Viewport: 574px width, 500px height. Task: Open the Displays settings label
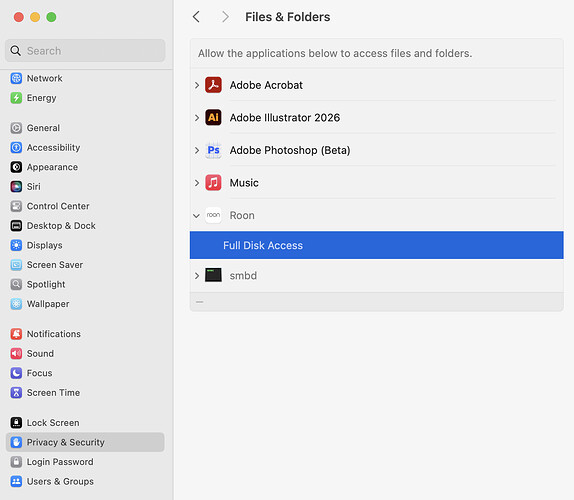pyautogui.click(x=45, y=245)
